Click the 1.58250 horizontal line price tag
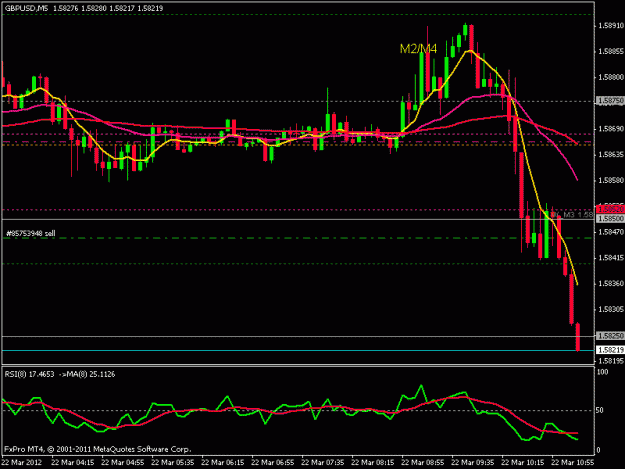The height and width of the screenshot is (469, 625). tap(610, 336)
